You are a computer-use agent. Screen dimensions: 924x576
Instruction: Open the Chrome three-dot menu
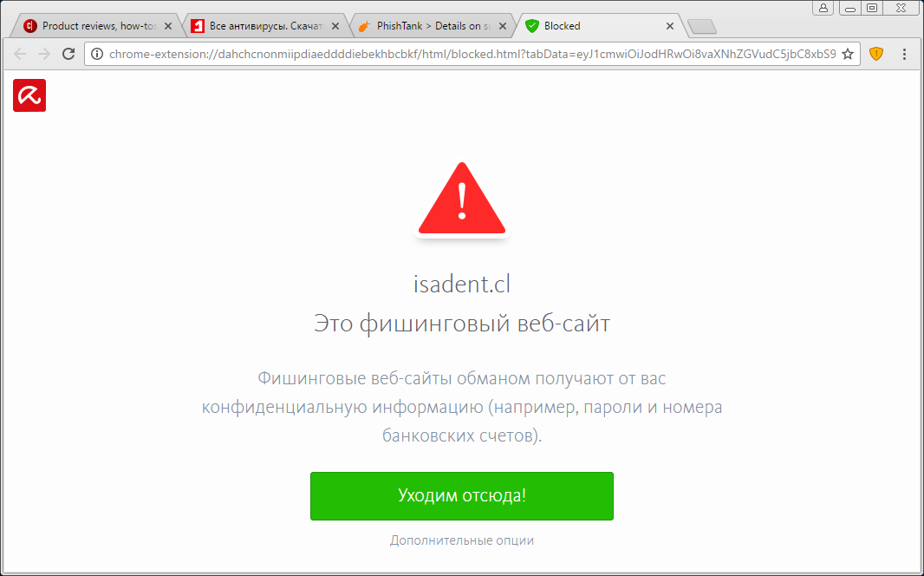tap(904, 55)
